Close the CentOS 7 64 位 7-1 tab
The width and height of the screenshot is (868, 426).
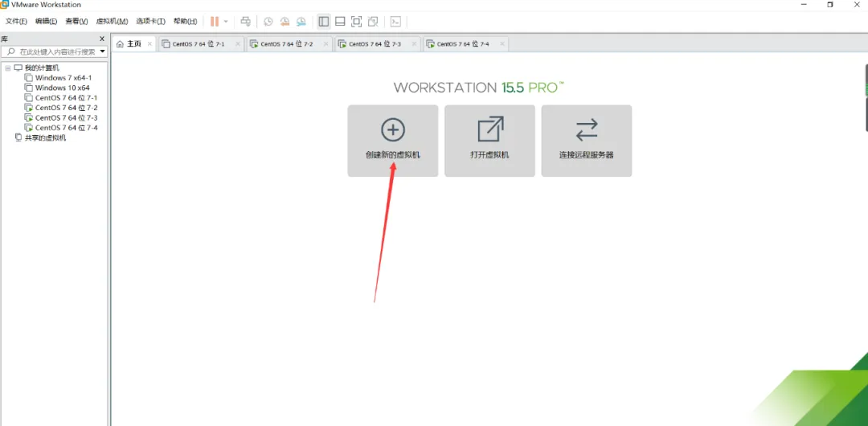pos(237,43)
